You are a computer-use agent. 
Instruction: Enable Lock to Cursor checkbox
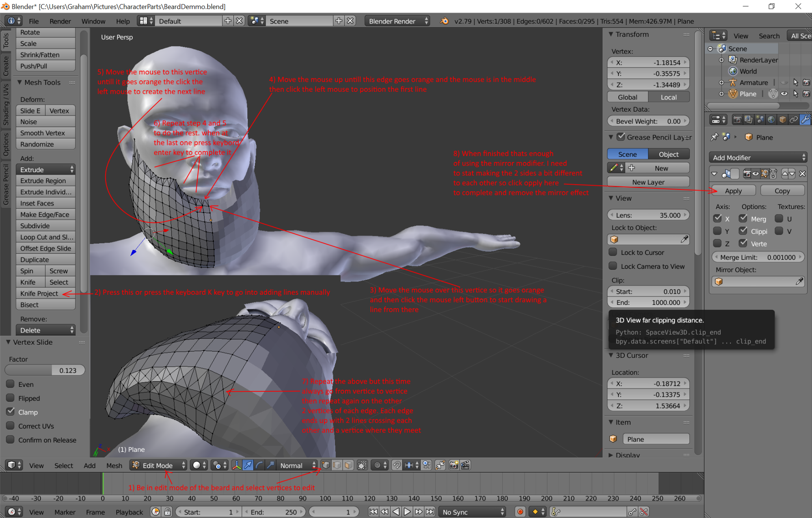tap(613, 252)
